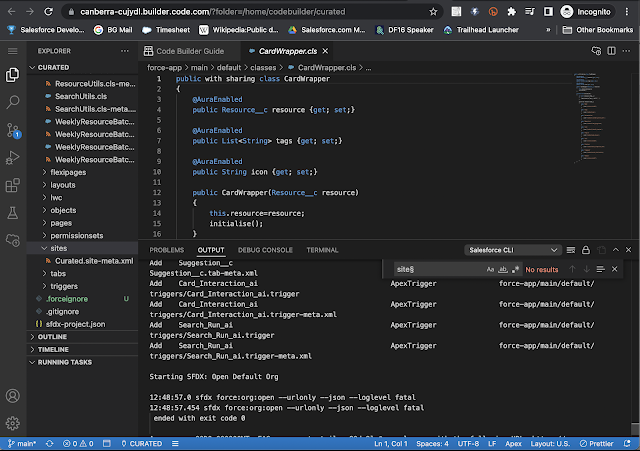
Task: Go to previous match in find widget
Action: pyautogui.click(x=572, y=269)
